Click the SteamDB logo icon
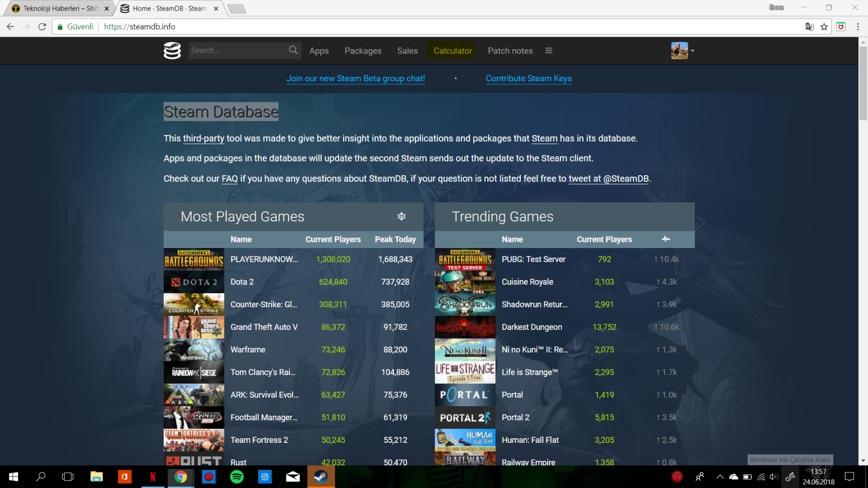This screenshot has height=488, width=868. pyautogui.click(x=172, y=51)
